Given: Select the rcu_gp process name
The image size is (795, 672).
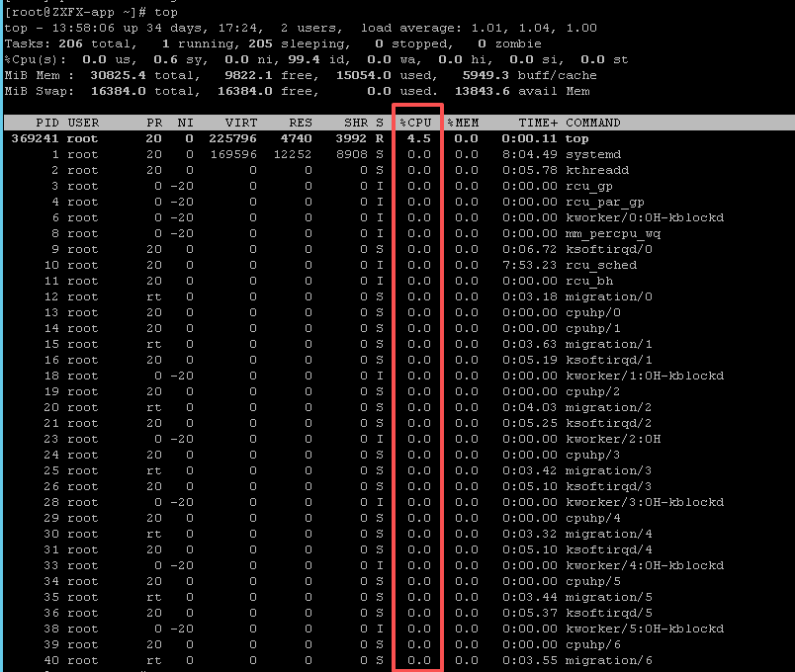Looking at the screenshot, I should (589, 186).
